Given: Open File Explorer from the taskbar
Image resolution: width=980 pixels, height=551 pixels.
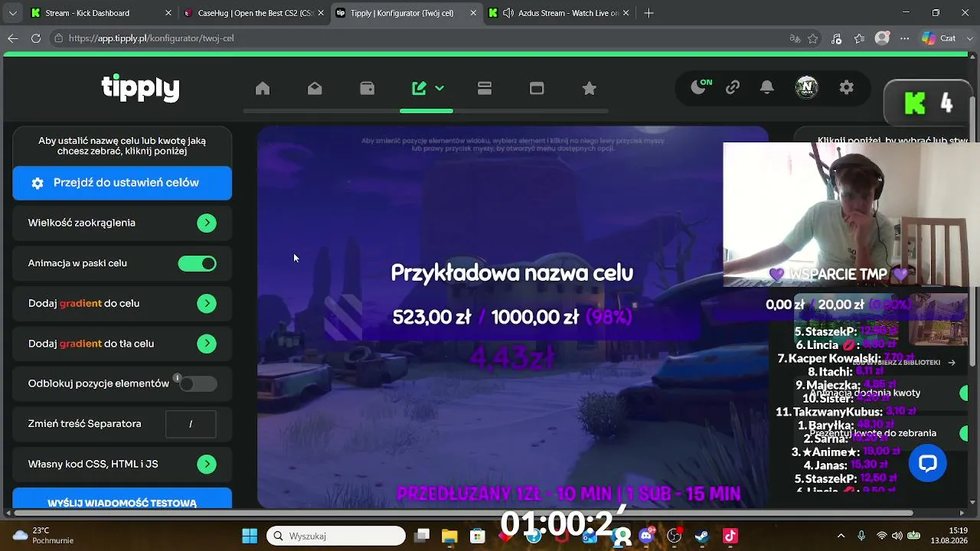Looking at the screenshot, I should [x=449, y=536].
